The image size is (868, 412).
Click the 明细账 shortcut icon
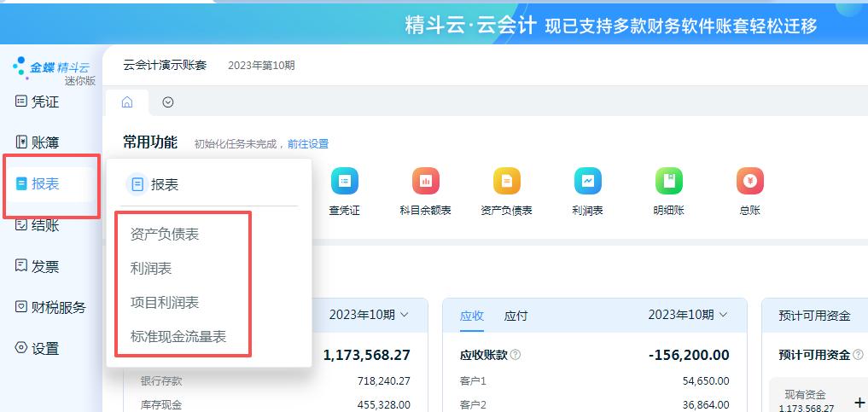[x=668, y=182]
